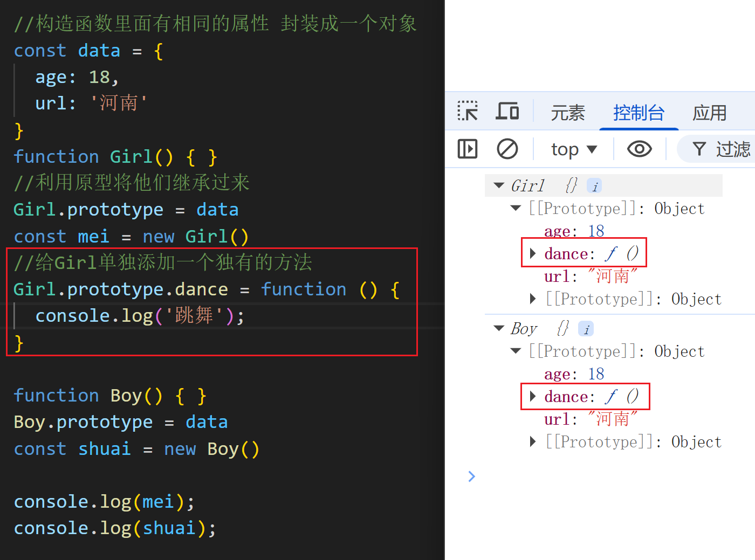
Task: Click code line 'Girl.prototype.dance = function'
Action: coord(207,289)
